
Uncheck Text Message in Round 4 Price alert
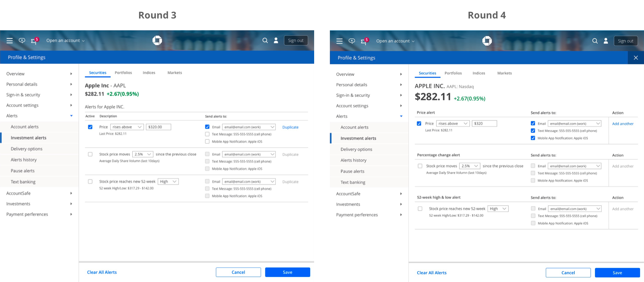(533, 131)
